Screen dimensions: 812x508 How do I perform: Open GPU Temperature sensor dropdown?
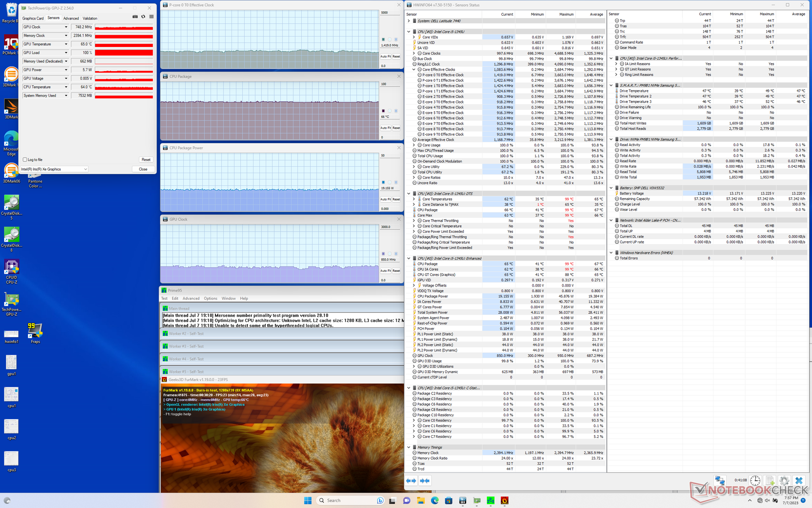click(66, 44)
